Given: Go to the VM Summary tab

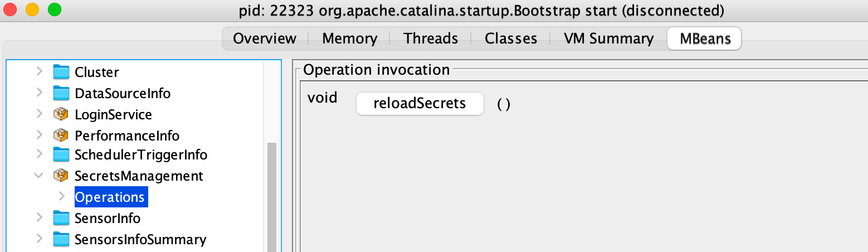Looking at the screenshot, I should (x=608, y=38).
